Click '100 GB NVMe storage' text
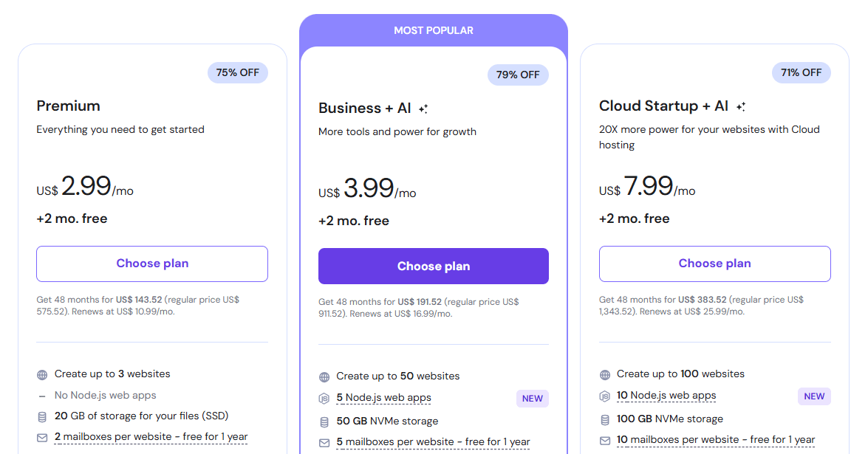The image size is (868, 454). tap(670, 419)
